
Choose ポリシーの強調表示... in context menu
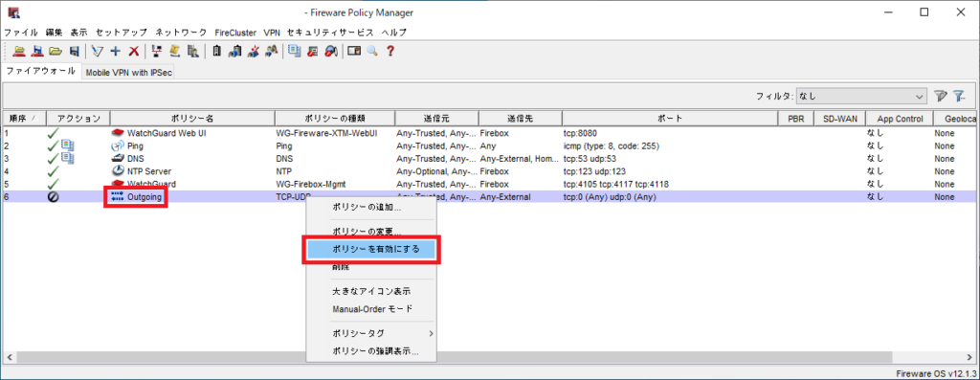375,351
